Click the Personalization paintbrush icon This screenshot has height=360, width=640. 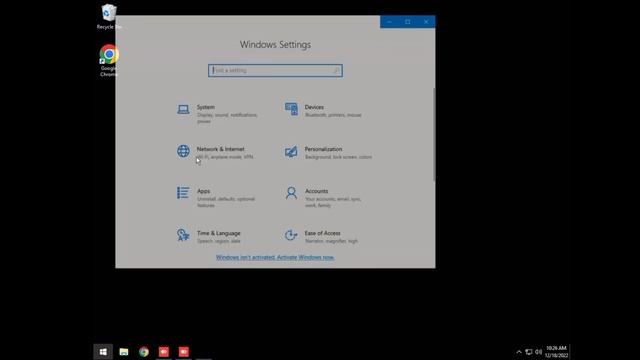click(x=291, y=151)
